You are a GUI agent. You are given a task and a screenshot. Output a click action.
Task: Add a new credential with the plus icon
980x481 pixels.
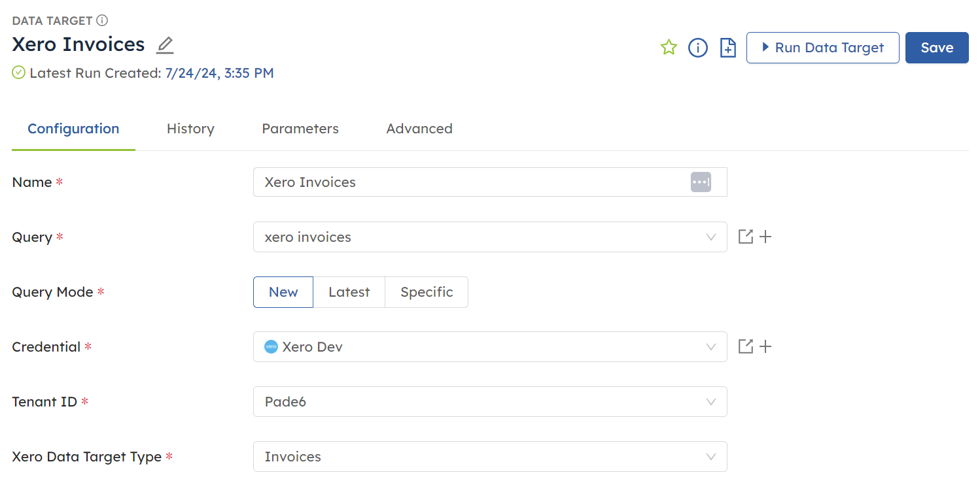[x=765, y=346]
